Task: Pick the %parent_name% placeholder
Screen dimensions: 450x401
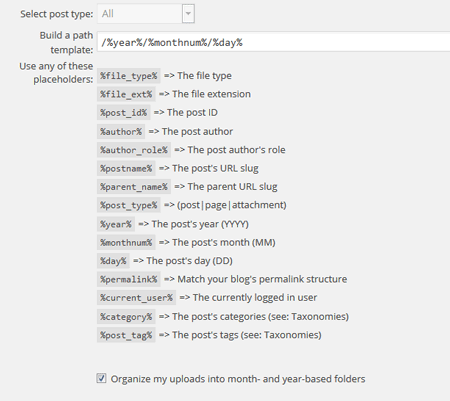Action: click(x=134, y=187)
